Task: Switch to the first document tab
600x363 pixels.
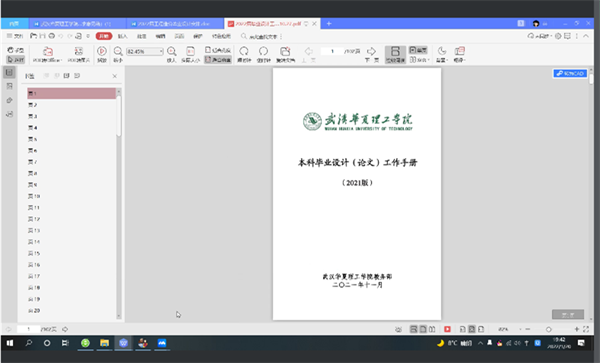Action: click(x=77, y=24)
